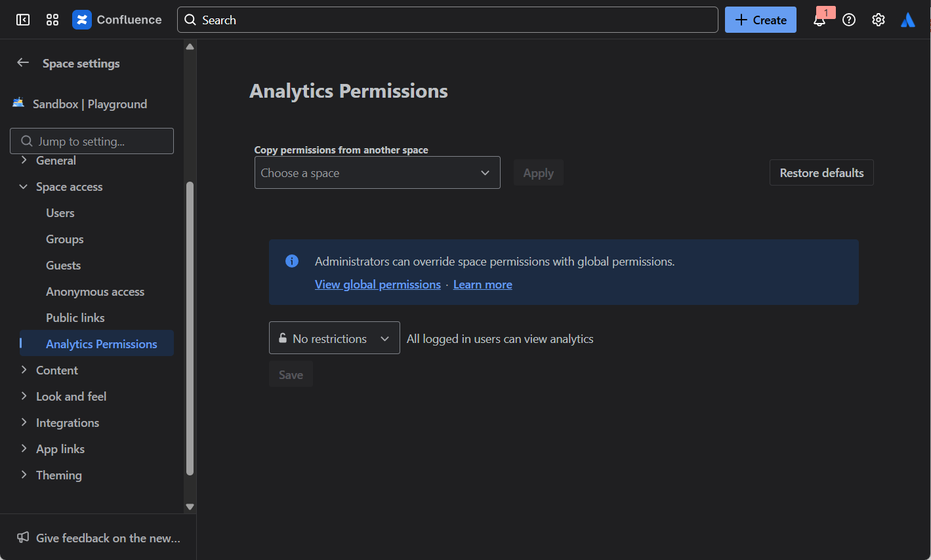The width and height of the screenshot is (931, 560).
Task: Collapse the left navigation panel icon
Action: 22,20
